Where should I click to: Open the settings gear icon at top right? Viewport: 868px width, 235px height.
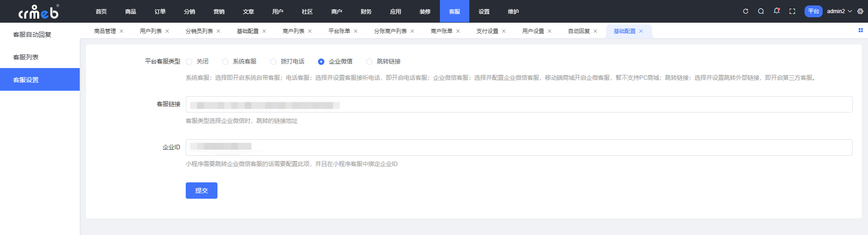[860, 11]
